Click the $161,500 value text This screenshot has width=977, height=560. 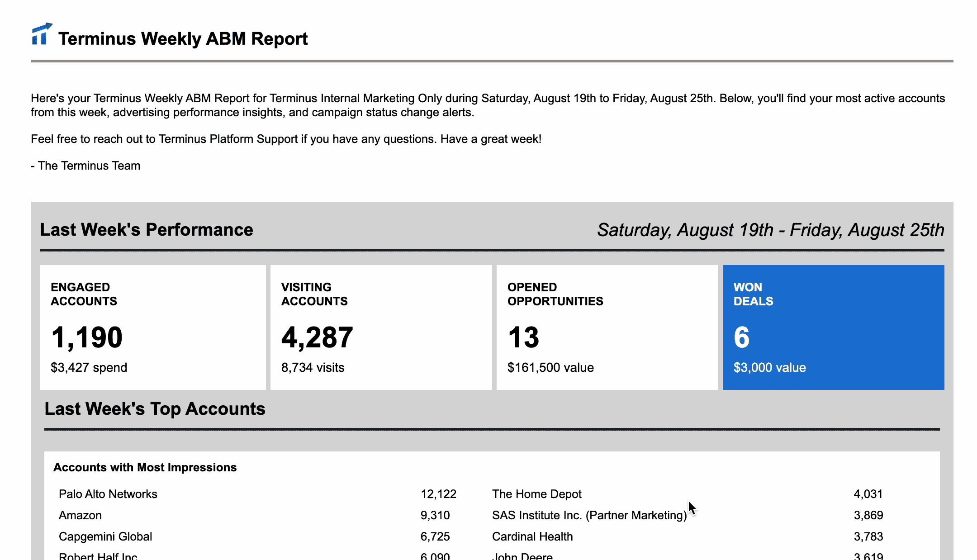coord(550,367)
